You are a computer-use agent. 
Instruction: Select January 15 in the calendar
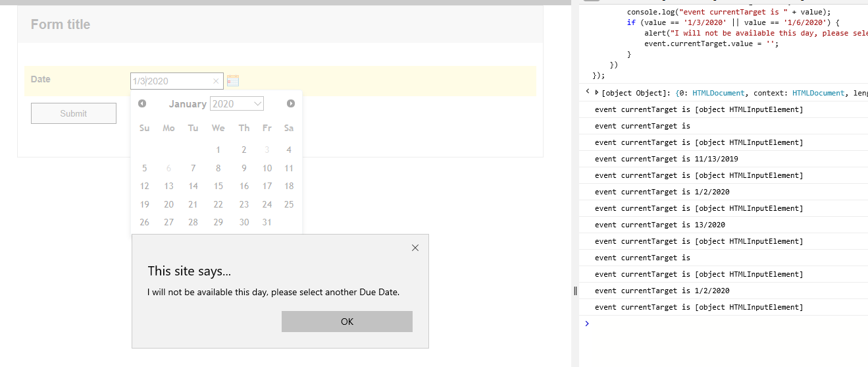[x=218, y=186]
